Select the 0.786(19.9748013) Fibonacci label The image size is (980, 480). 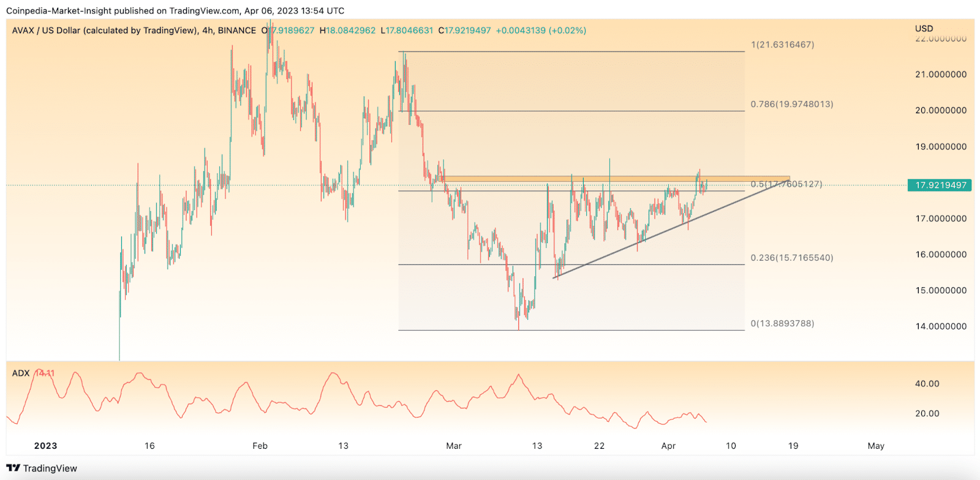[791, 104]
